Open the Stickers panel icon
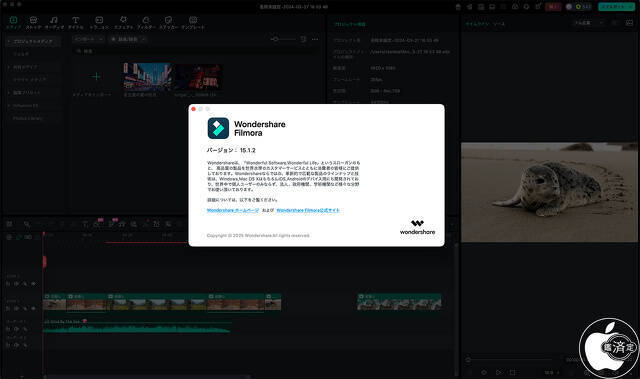 [168, 22]
